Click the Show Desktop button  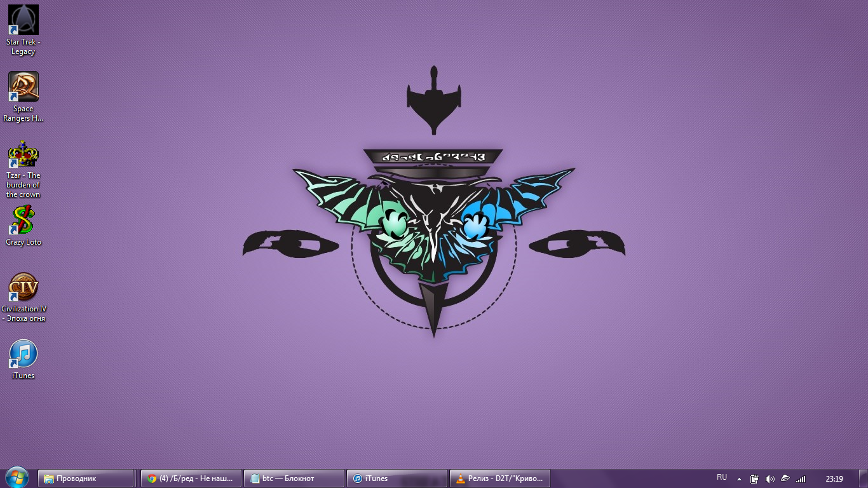pyautogui.click(x=863, y=478)
